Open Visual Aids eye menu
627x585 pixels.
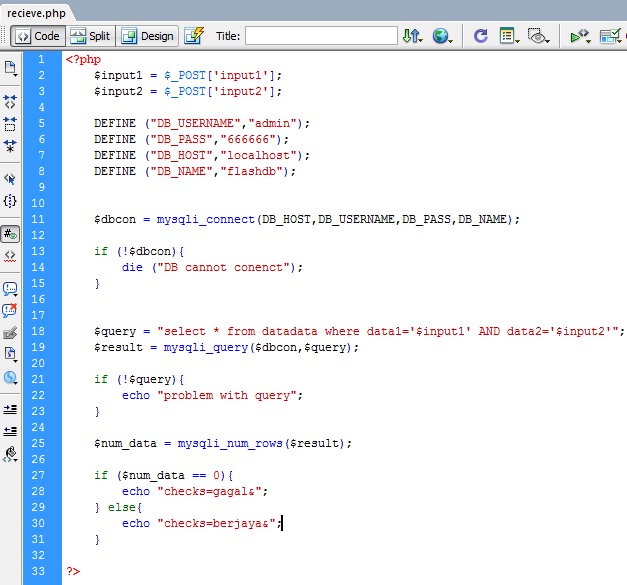tap(538, 36)
